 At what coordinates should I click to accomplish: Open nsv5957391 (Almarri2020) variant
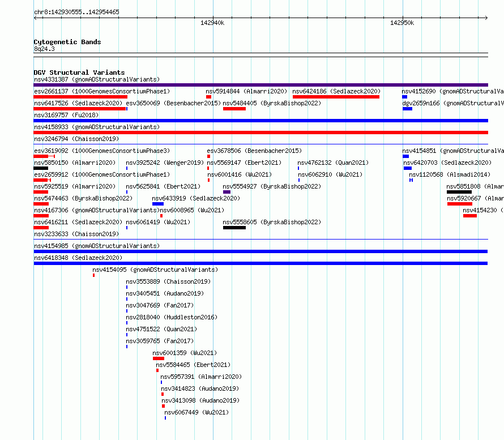pos(201,377)
